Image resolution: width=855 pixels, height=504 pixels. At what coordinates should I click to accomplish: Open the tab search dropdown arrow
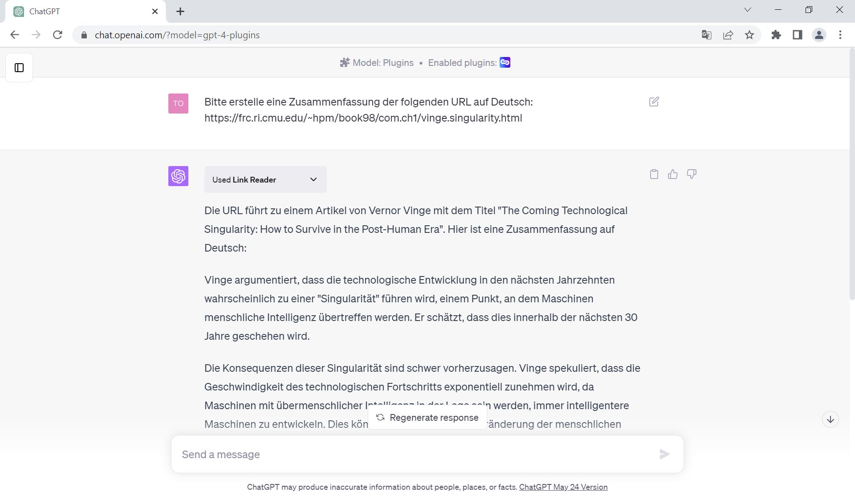748,10
